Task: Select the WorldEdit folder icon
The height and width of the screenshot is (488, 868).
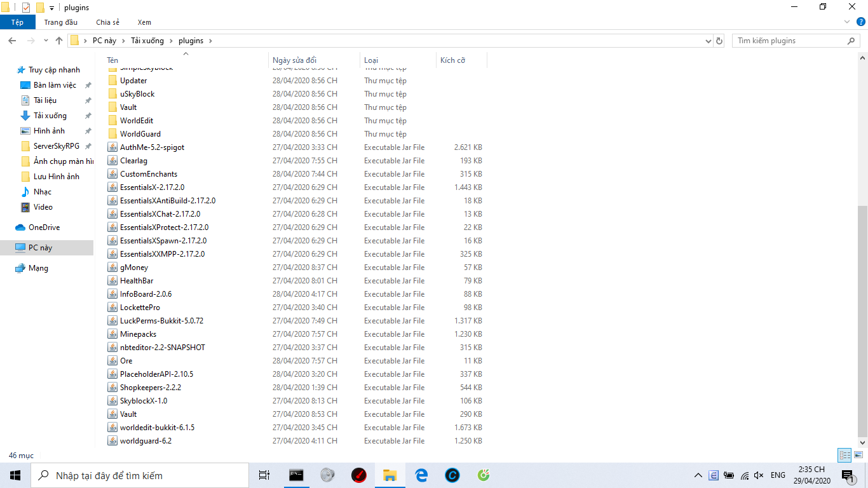Action: [x=112, y=121]
